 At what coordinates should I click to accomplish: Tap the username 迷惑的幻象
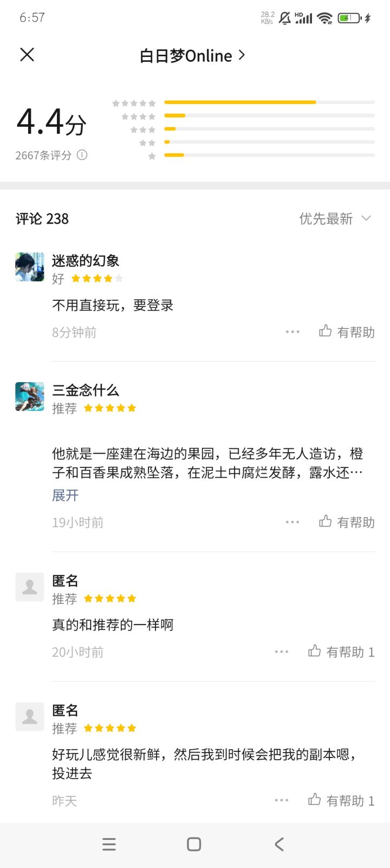pos(86,261)
